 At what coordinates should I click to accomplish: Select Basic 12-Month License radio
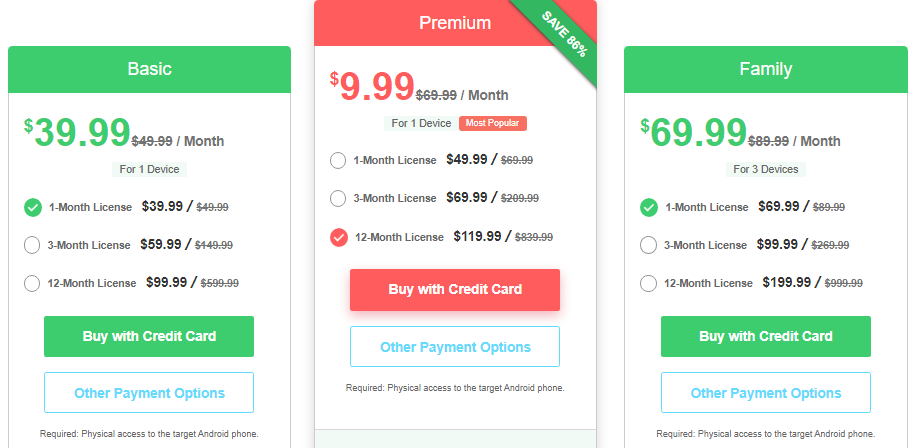[x=32, y=283]
